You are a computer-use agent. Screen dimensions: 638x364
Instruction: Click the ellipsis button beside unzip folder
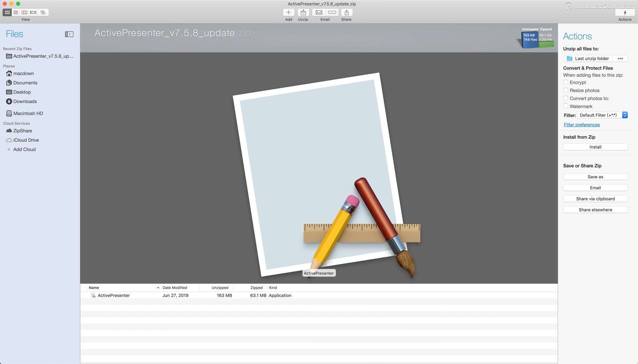coord(620,58)
